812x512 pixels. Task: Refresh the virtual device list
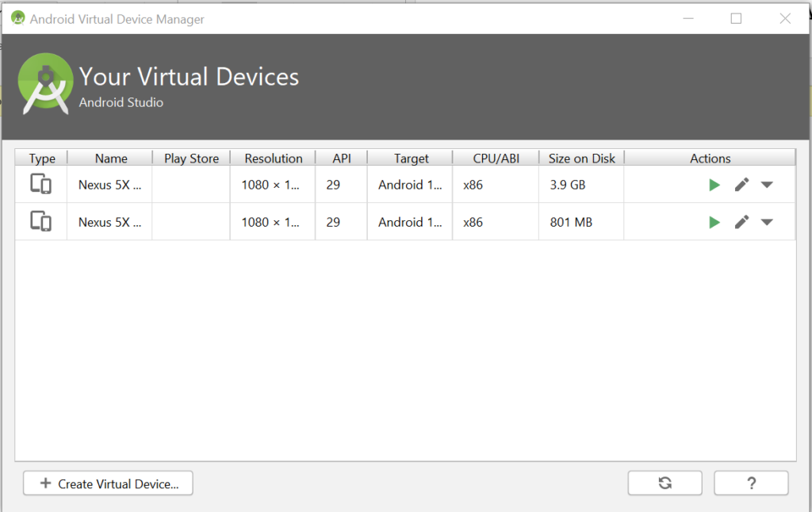pos(665,483)
